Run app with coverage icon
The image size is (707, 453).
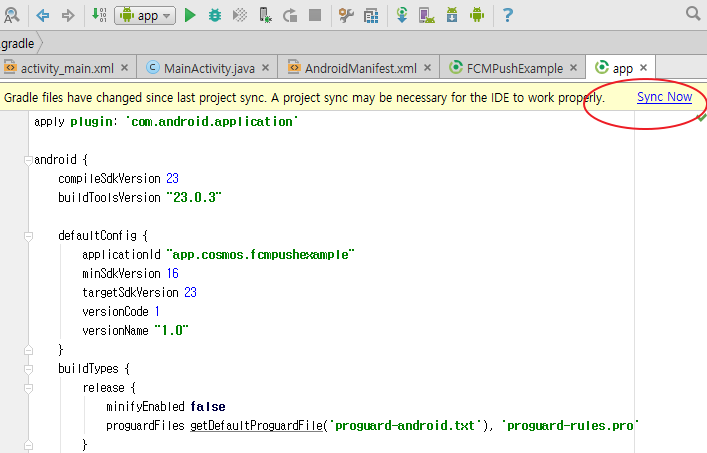tap(240, 16)
